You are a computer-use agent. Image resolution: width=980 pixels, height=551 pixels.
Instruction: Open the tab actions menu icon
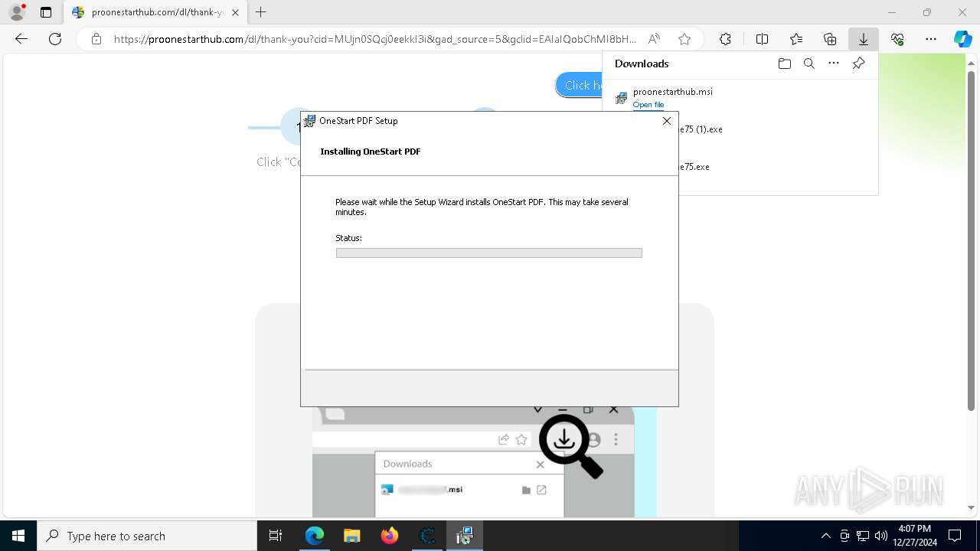click(46, 12)
